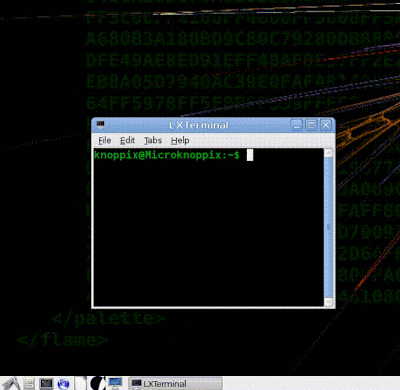Open the Tabs menu in LXTerminal
400x390 pixels.
[x=153, y=140]
